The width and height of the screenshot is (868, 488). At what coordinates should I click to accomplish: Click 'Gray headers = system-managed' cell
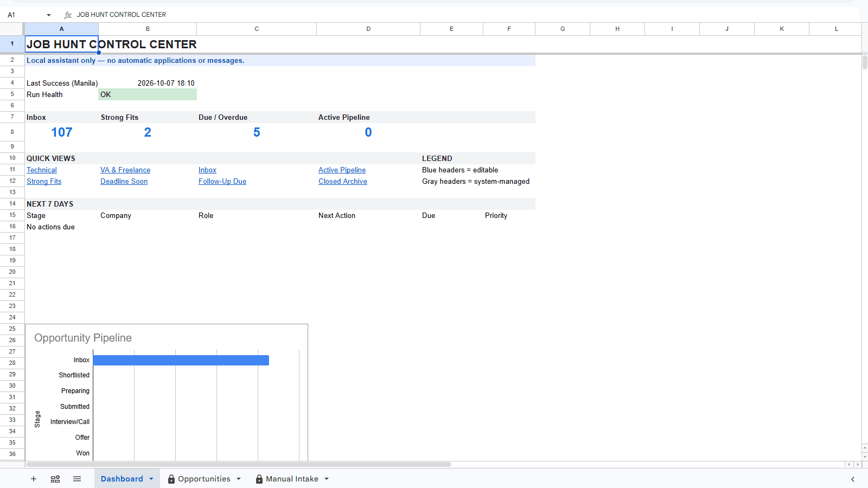click(x=476, y=181)
